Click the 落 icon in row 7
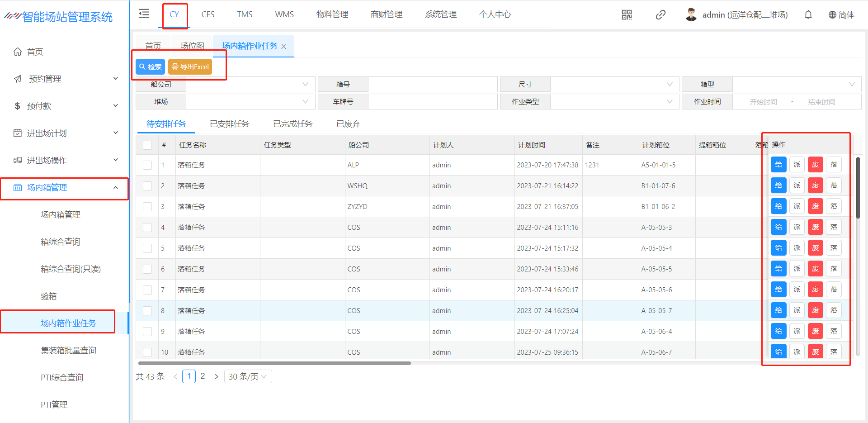Image resolution: width=868 pixels, height=423 pixels. [x=834, y=290]
